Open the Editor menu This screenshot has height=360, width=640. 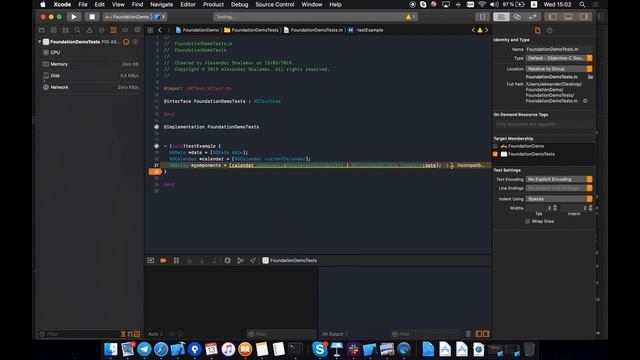(x=188, y=4)
